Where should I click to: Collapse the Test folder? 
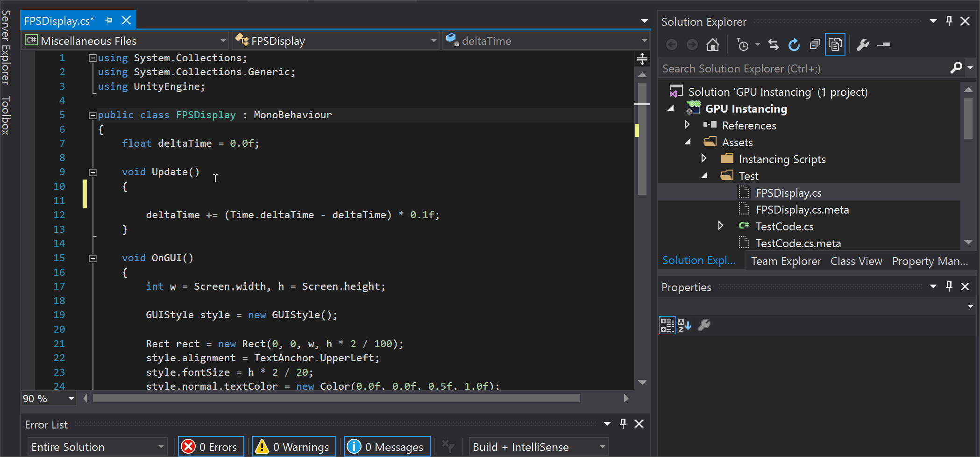tap(706, 175)
